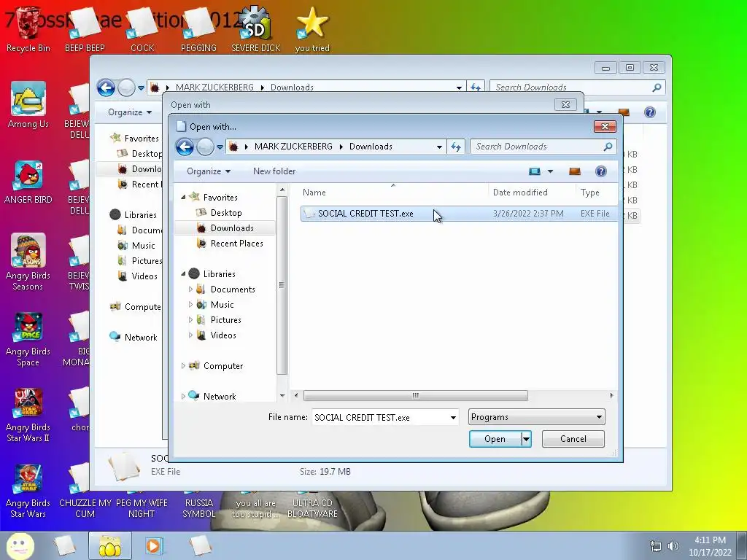The width and height of the screenshot is (747, 560).
Task: Refresh the Downloads folder in the dialog
Action: (456, 147)
